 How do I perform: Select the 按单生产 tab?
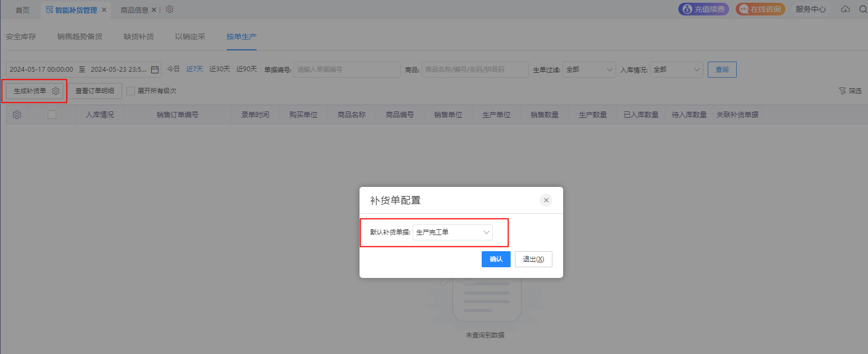point(242,36)
